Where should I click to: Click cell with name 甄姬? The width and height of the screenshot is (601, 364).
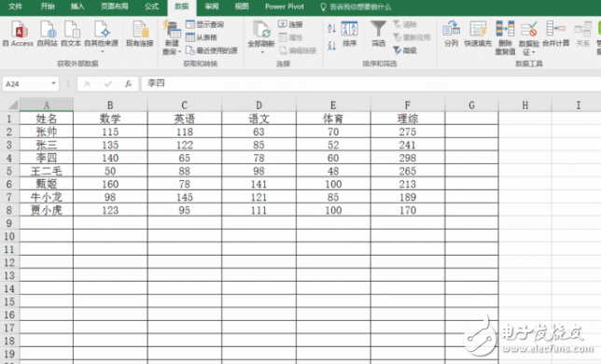pyautogui.click(x=47, y=184)
